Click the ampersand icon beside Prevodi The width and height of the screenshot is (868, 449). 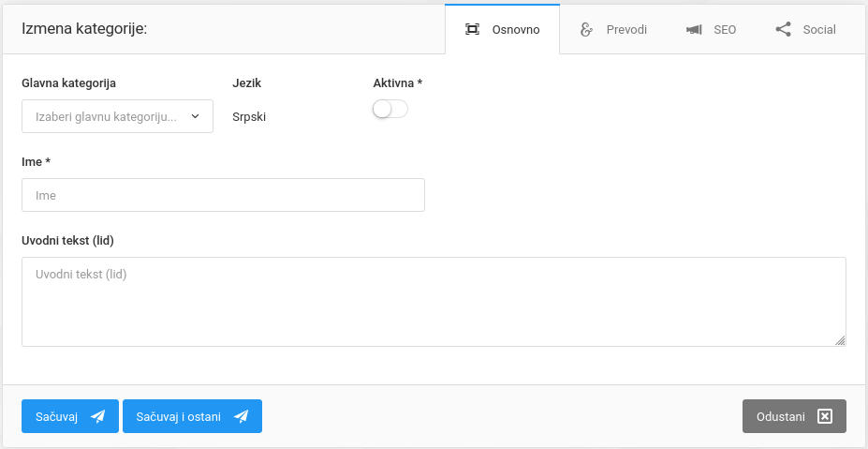[587, 29]
